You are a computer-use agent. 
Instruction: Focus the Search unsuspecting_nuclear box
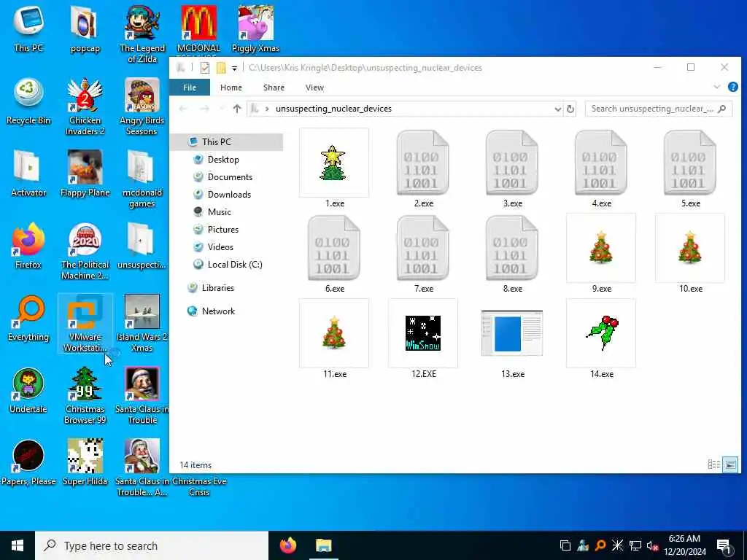click(659, 109)
